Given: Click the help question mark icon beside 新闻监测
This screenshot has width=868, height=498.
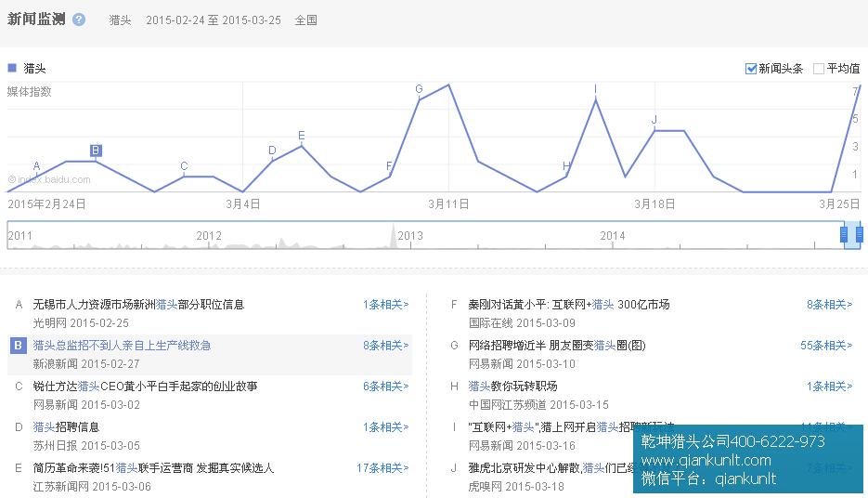Looking at the screenshot, I should pyautogui.click(x=79, y=20).
